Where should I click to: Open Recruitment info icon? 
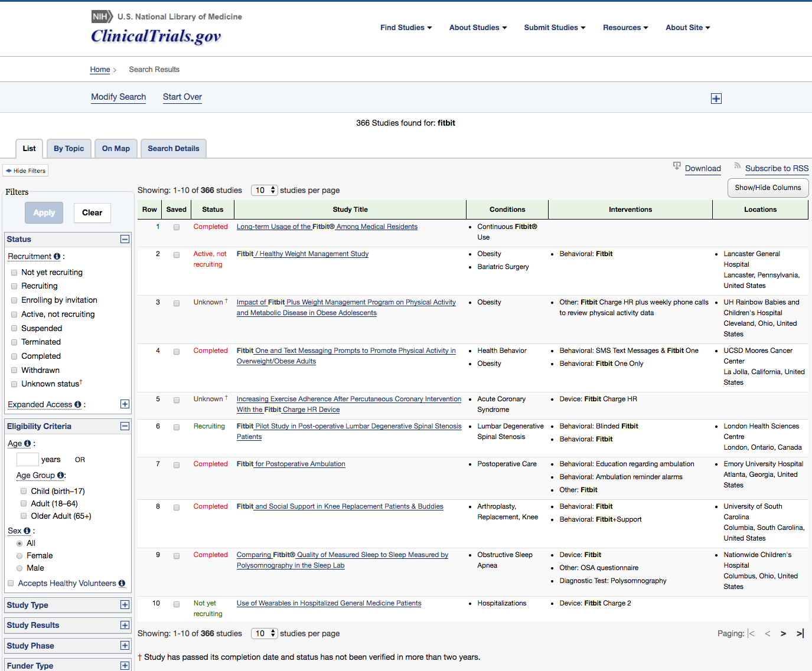point(57,256)
